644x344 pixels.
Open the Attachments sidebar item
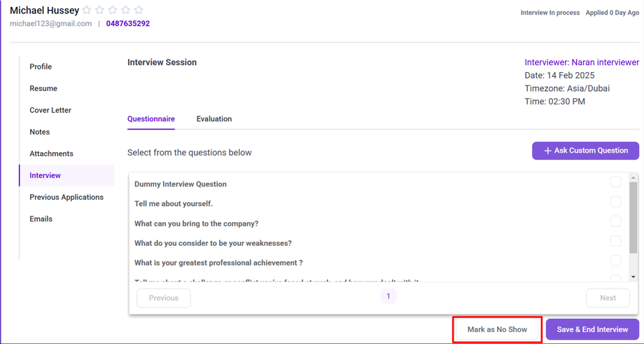[51, 153]
